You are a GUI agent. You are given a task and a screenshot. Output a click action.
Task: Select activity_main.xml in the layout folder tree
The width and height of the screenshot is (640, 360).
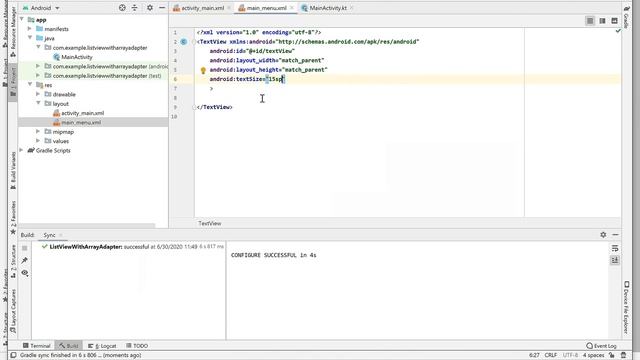pos(82,113)
